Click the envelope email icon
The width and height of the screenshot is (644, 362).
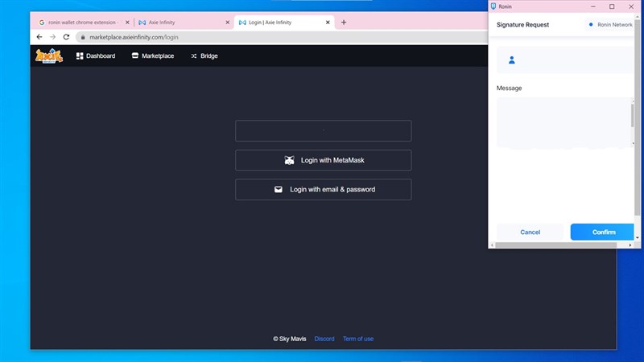[x=278, y=189]
